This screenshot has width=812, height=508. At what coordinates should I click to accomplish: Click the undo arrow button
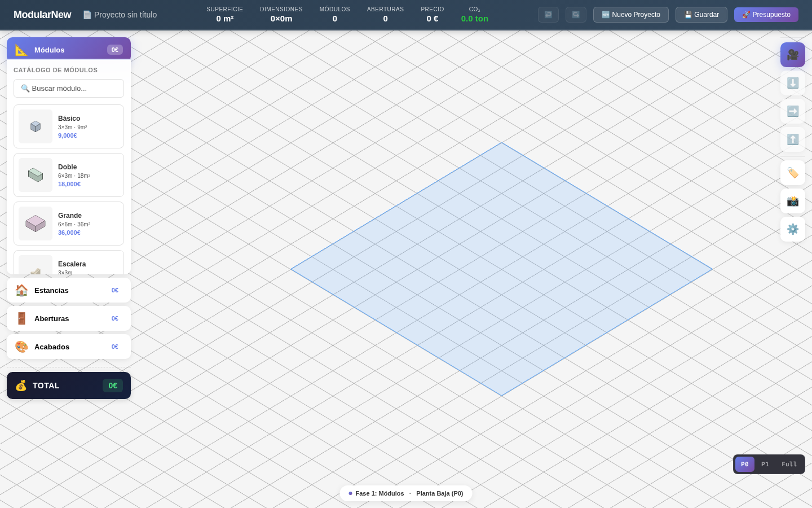[548, 15]
